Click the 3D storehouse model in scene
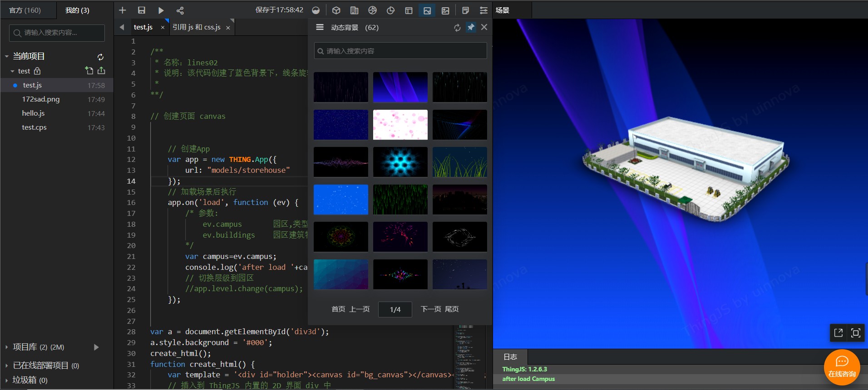Screen dimensions: 868x390 pyautogui.click(x=686, y=170)
